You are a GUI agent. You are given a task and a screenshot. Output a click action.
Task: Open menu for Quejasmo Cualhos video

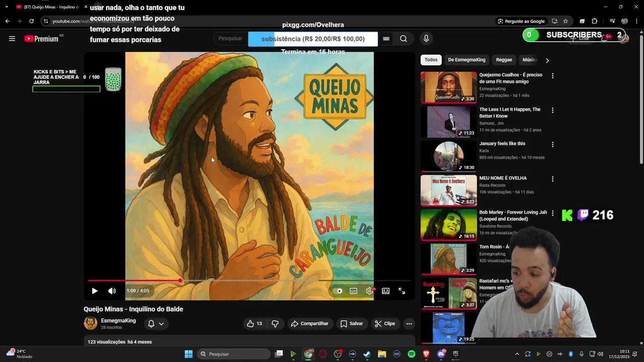coord(552,76)
